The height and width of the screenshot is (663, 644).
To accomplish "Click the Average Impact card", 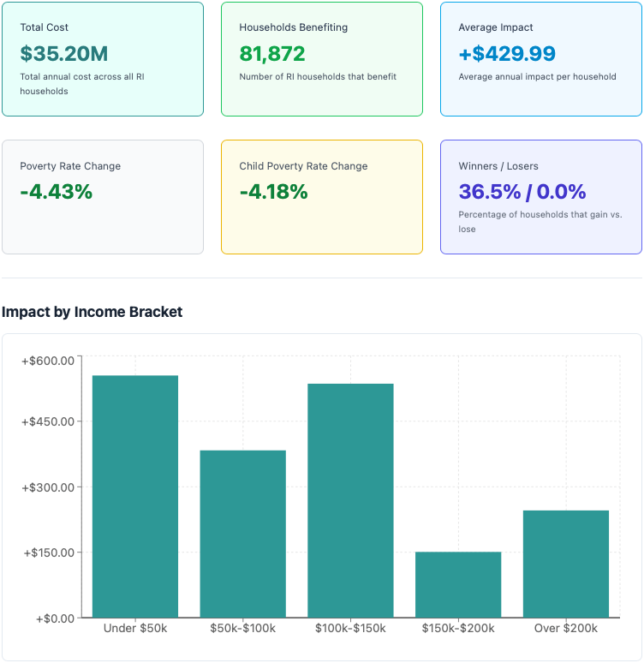I will pos(541,59).
